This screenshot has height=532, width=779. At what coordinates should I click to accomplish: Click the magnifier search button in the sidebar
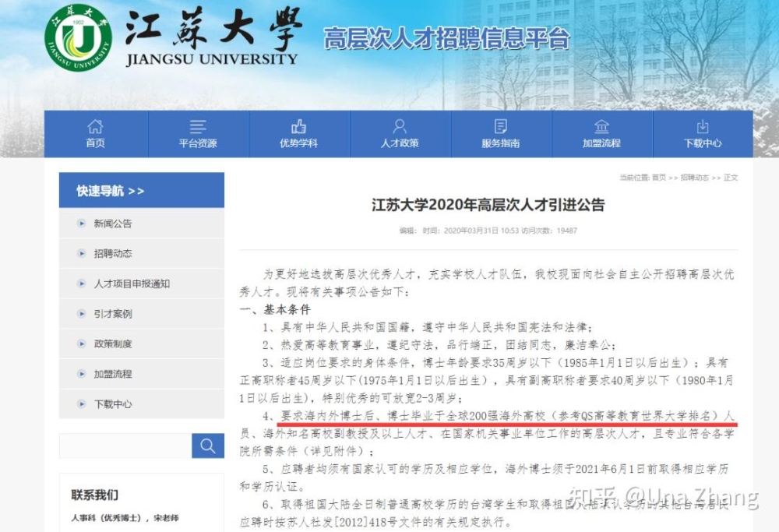208,446
